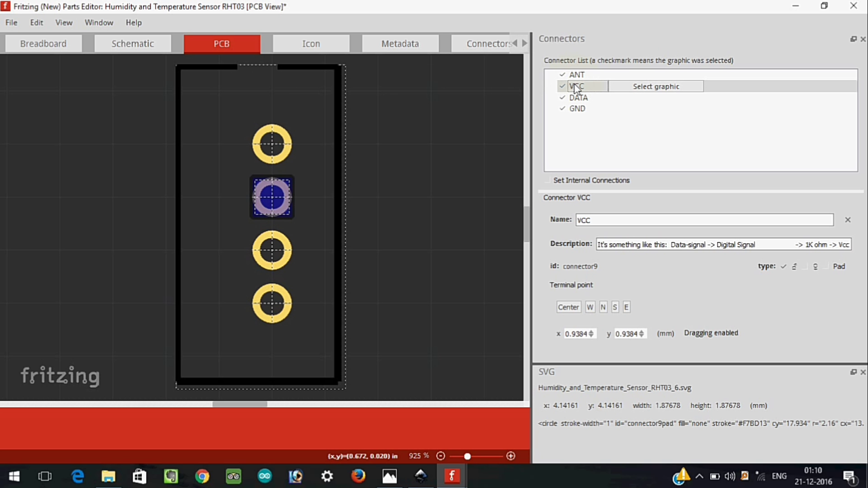Click the Description input field

click(724, 244)
